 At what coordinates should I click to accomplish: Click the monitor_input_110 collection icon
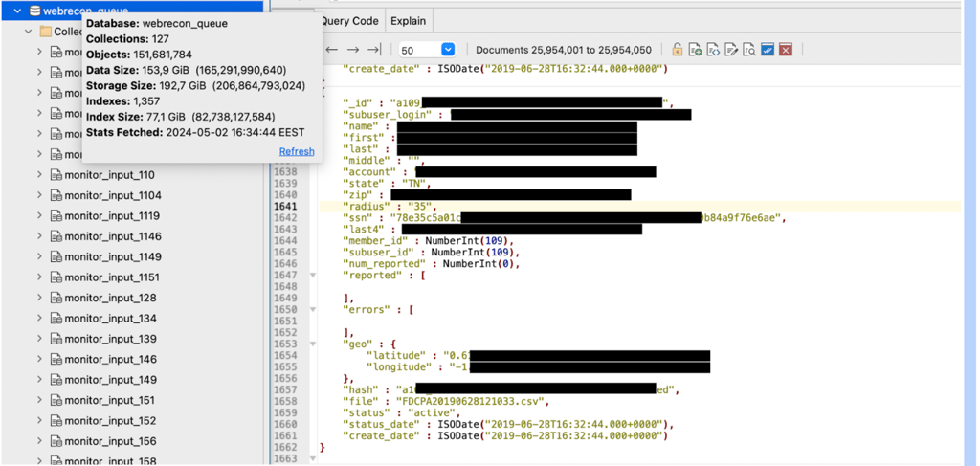[x=56, y=175]
